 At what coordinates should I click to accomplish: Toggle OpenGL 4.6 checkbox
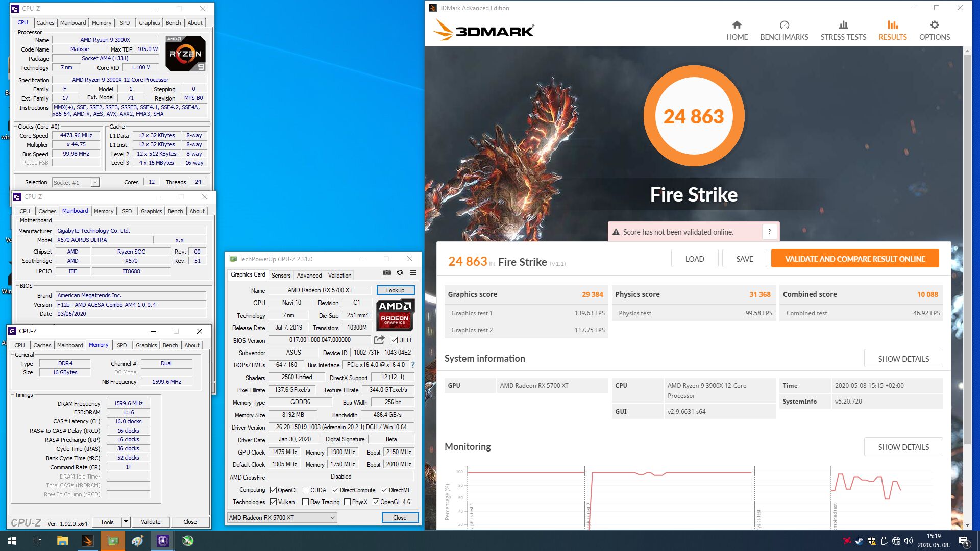click(x=376, y=502)
